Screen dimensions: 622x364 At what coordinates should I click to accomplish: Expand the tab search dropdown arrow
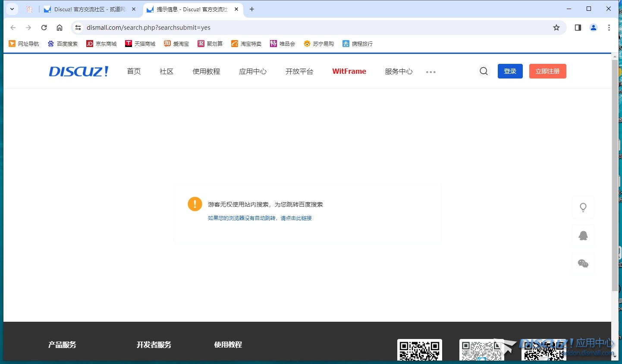[12, 9]
